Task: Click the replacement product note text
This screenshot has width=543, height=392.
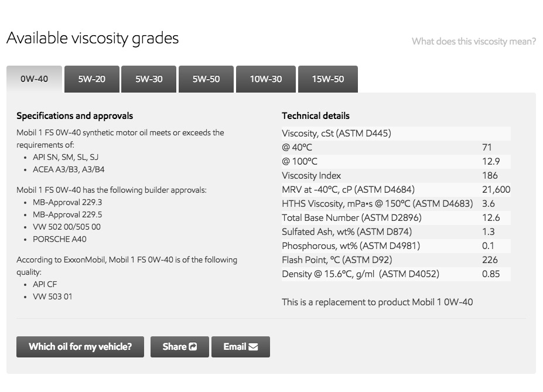Action: tap(377, 302)
